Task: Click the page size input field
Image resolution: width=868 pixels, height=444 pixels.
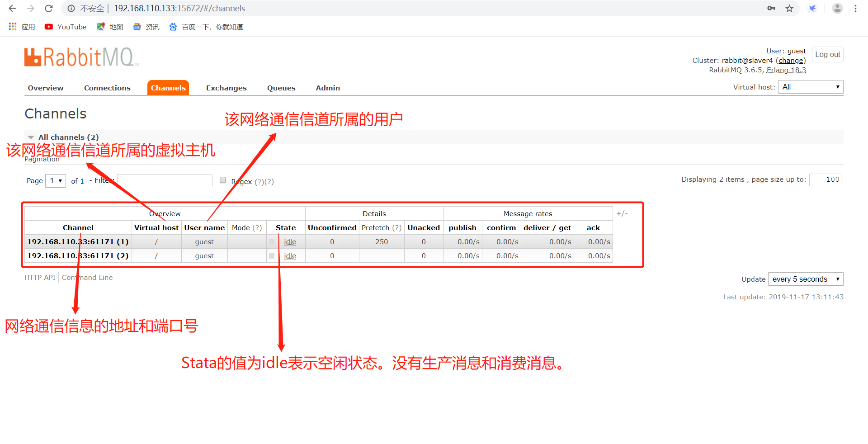Action: point(825,179)
